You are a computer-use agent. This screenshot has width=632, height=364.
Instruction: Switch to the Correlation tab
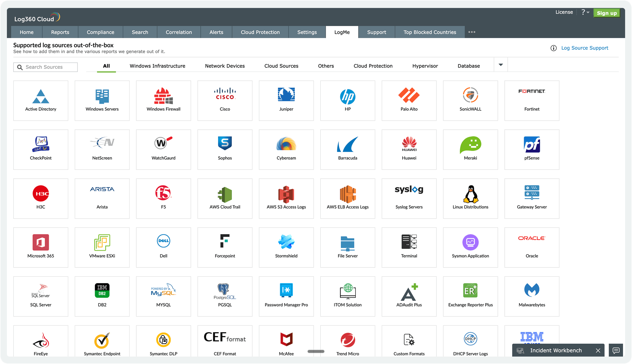click(x=179, y=32)
